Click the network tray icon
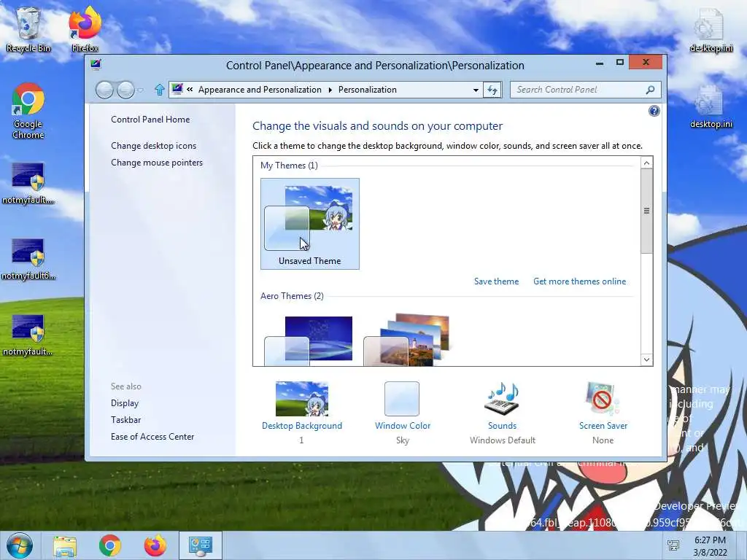Image resolution: width=747 pixels, height=560 pixels. tap(673, 545)
